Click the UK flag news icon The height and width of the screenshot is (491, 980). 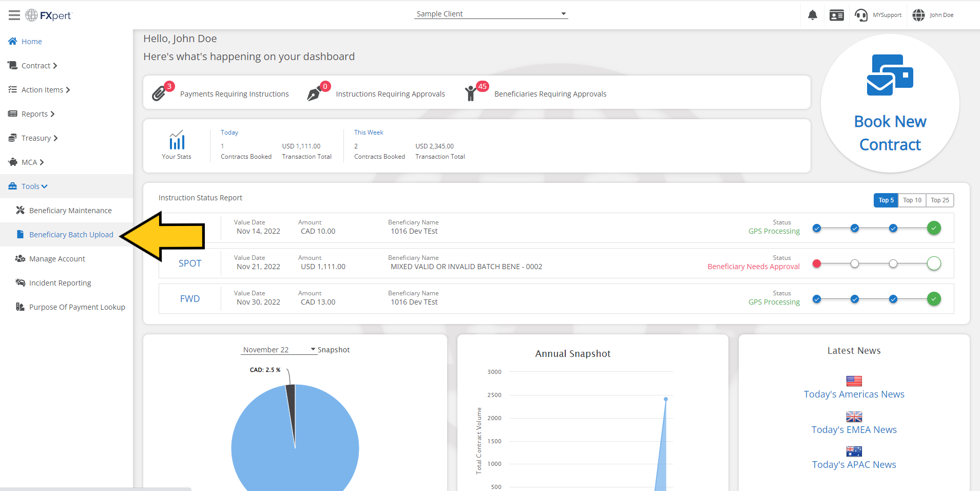coord(854,416)
